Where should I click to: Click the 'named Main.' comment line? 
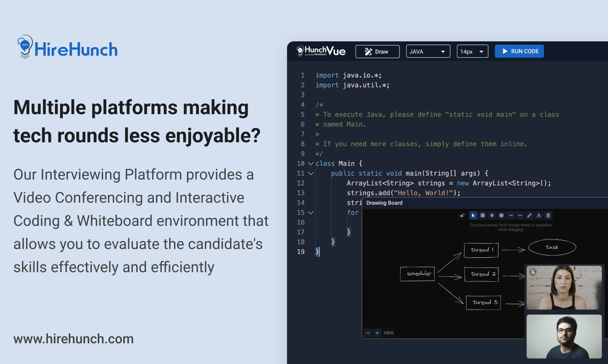pyautogui.click(x=341, y=125)
